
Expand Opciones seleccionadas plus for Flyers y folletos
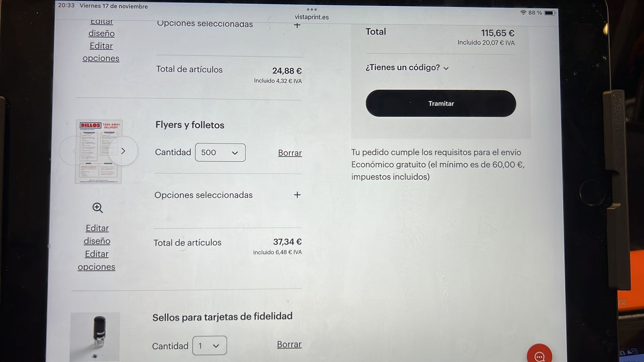coord(297,195)
